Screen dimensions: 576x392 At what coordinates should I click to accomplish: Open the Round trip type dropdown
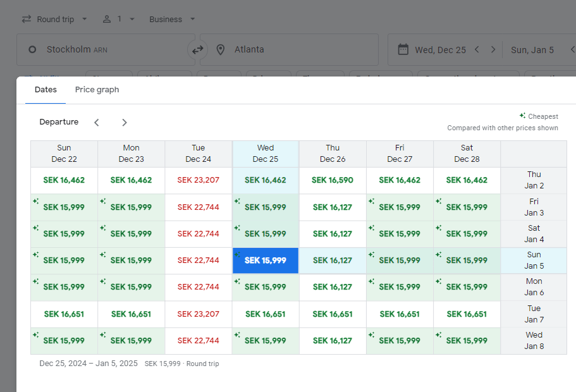click(x=55, y=19)
